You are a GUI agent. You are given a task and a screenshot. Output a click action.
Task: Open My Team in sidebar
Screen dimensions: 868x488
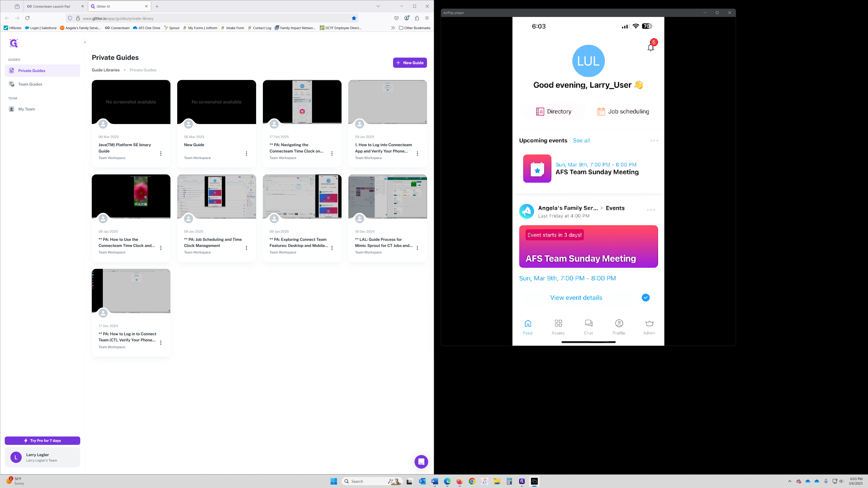(42, 109)
